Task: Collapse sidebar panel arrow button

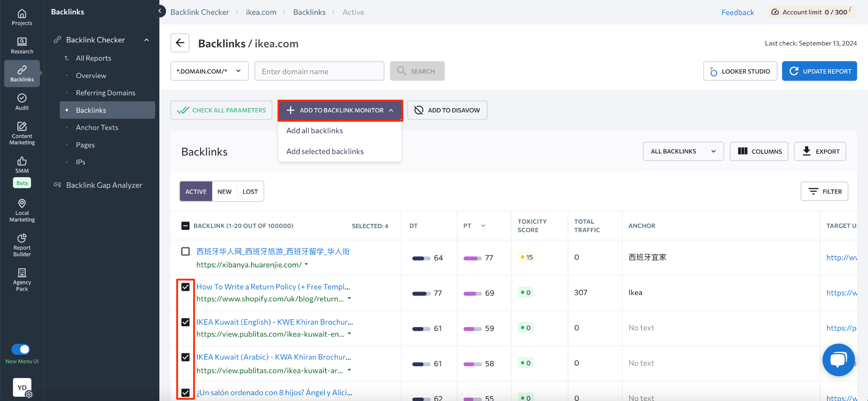Action: coord(160,11)
